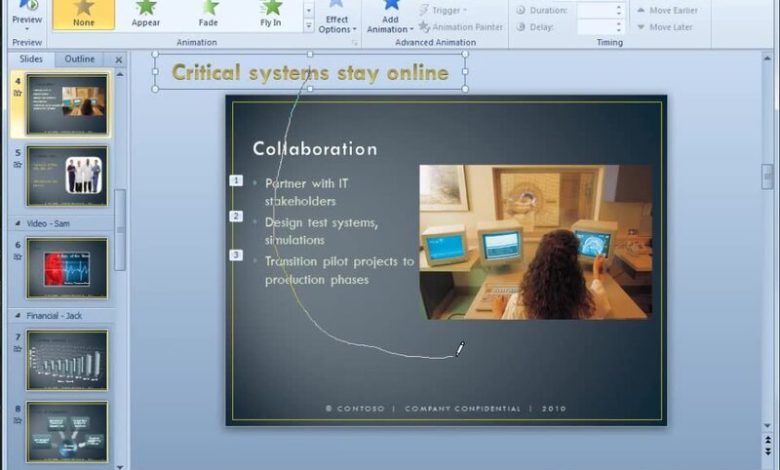Collapse the 'Video - Sam' section

tap(16, 224)
